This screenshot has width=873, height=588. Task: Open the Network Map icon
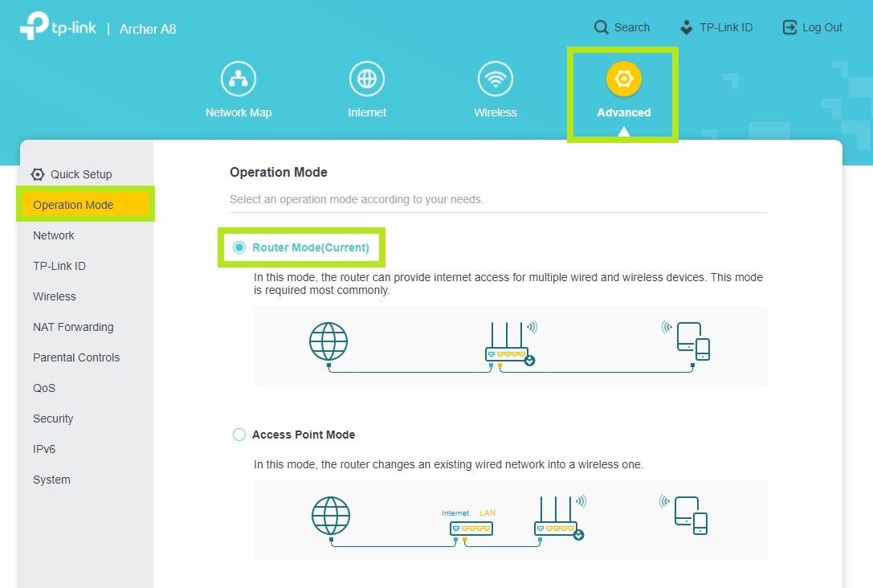point(239,79)
